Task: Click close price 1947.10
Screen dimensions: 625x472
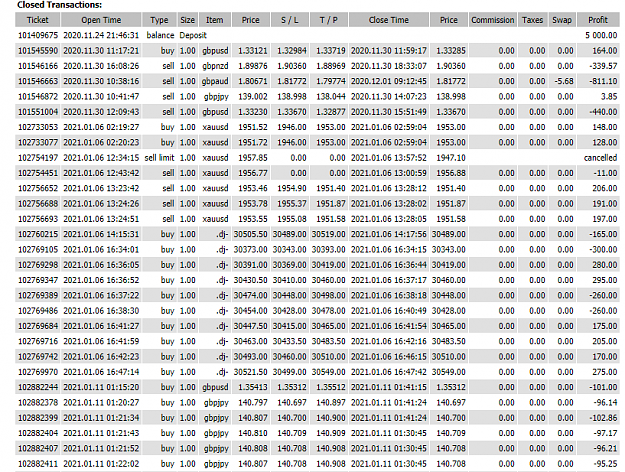Action: (x=451, y=158)
